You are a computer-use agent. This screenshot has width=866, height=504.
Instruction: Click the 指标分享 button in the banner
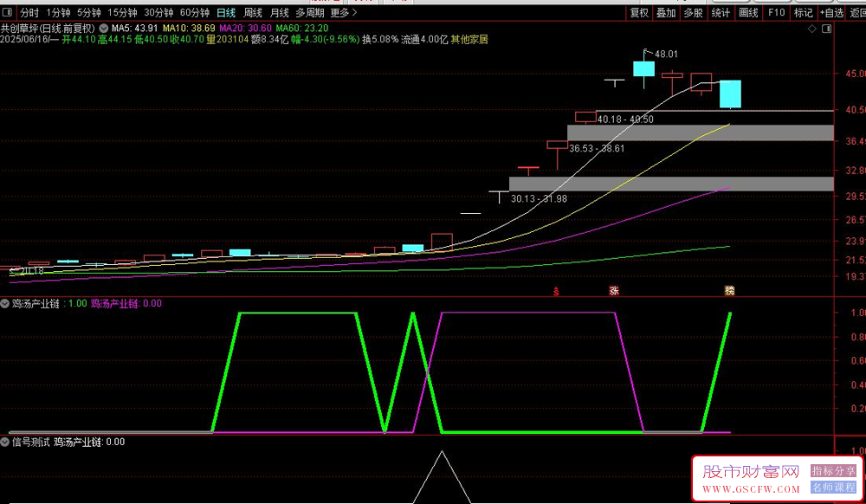pos(833,471)
